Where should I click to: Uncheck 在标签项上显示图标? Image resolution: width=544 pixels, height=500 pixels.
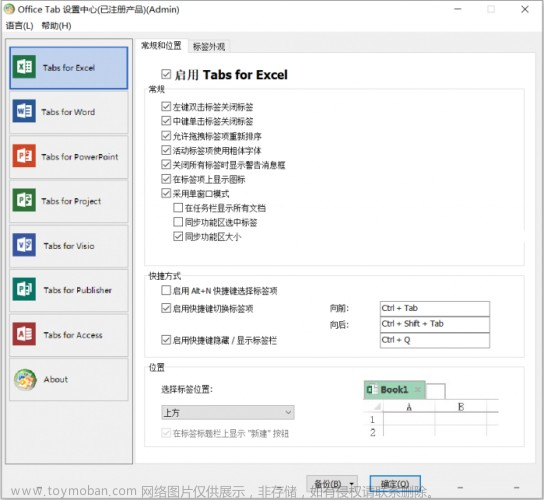click(x=166, y=179)
